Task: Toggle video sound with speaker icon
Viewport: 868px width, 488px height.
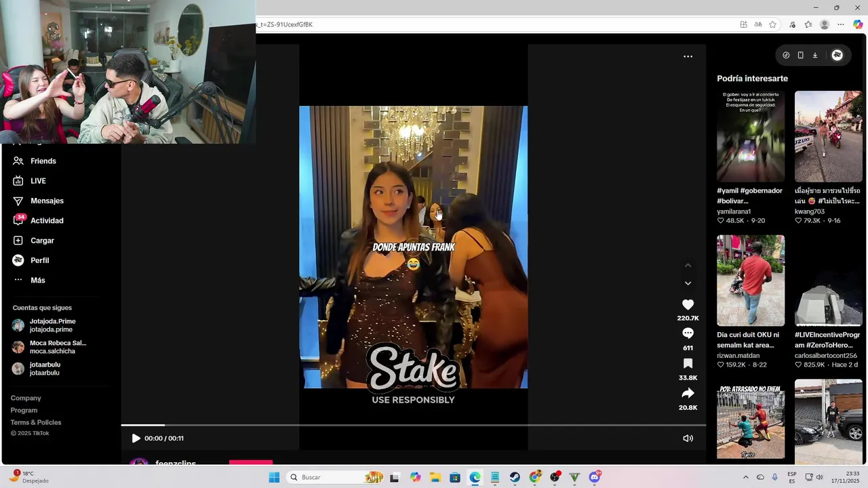Action: coord(688,439)
